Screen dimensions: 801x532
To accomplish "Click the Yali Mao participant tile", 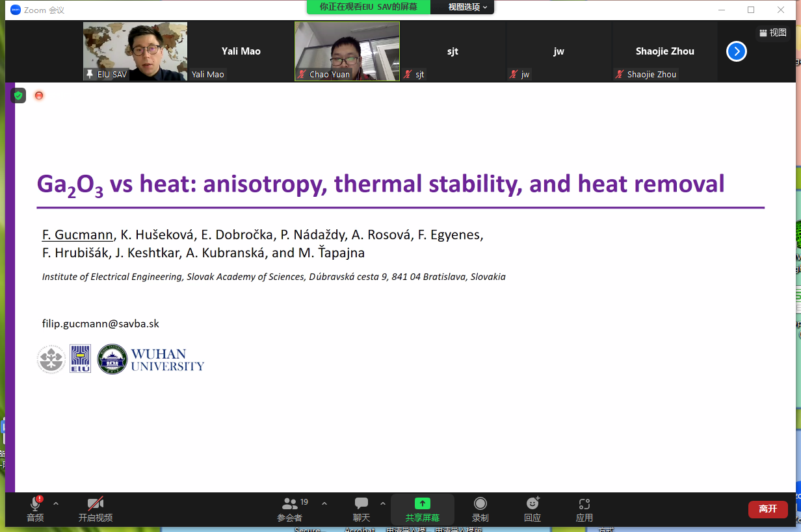I will coord(241,51).
